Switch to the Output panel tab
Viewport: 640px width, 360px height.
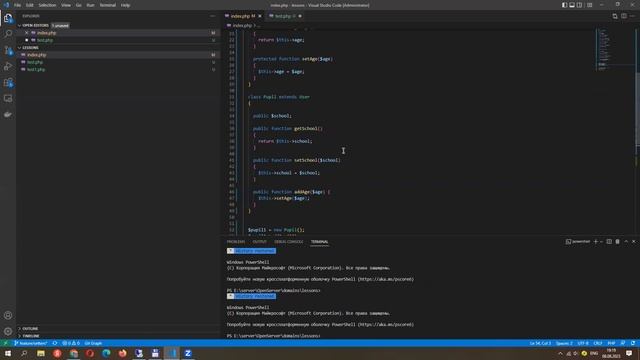click(x=259, y=242)
